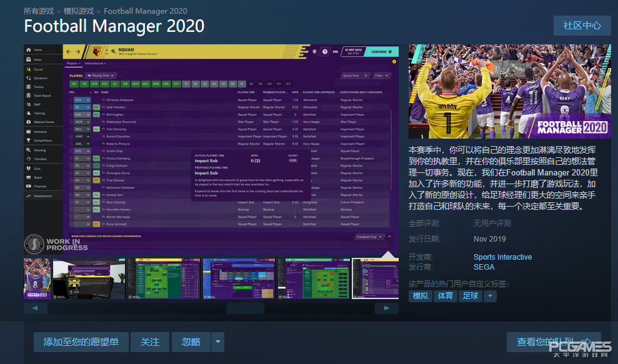Select the 体育 tag
Viewport: 618px width, 364px height.
[x=446, y=296]
